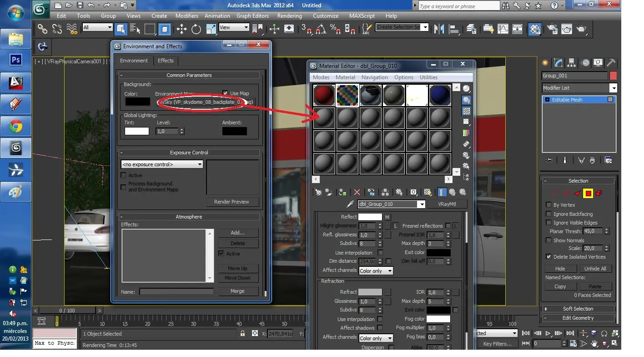Collapse the Edit Geometry rollout
Screen dimensions: 644x357
578,318
